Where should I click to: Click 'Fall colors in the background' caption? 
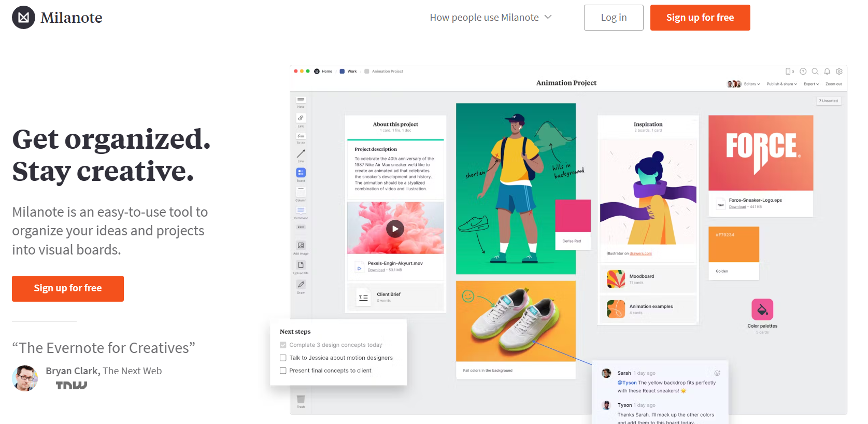488,371
